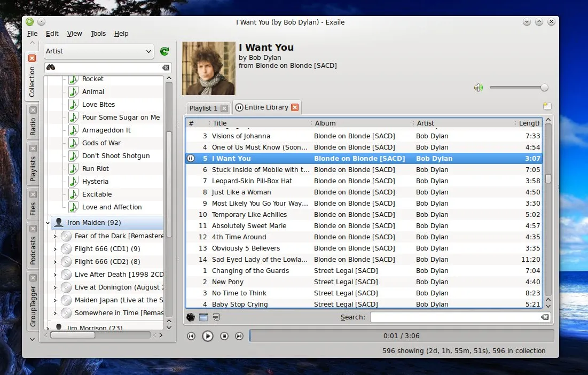
Task: Open the Artist ordering dropdown
Action: (99, 51)
